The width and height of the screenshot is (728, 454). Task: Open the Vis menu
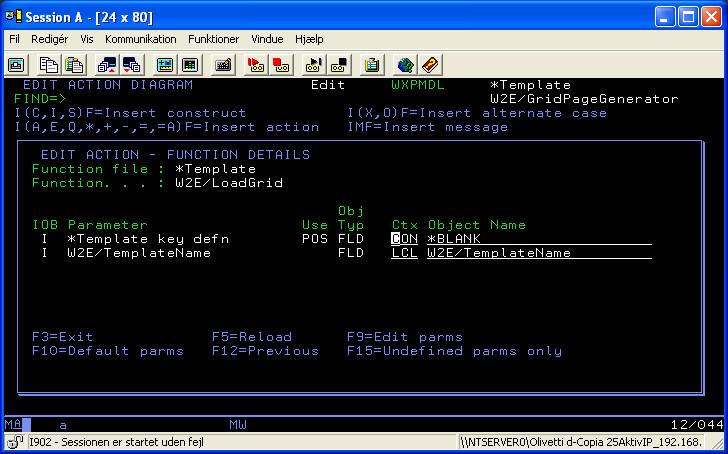coord(87,39)
